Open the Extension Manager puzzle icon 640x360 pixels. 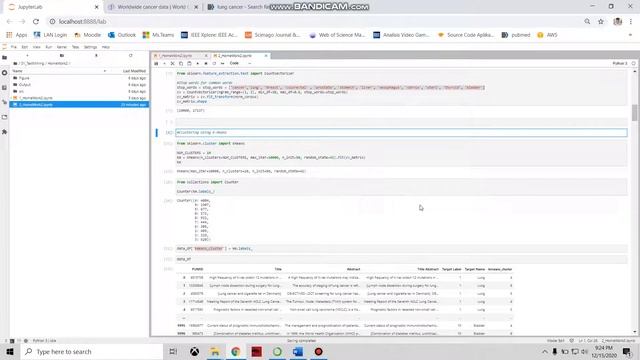[x=4, y=132]
